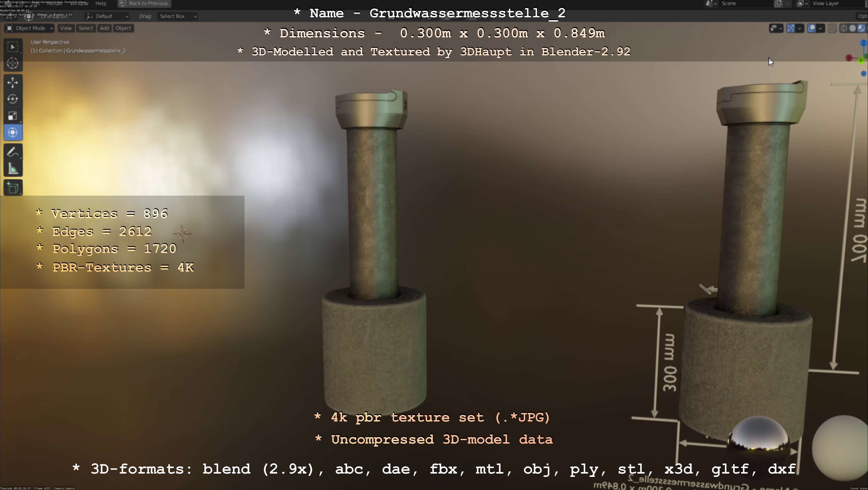Select the Transform tool
868x490 pixels.
pyautogui.click(x=13, y=132)
